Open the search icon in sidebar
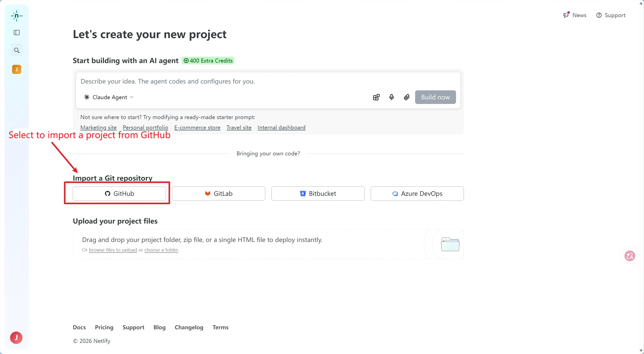 17,50
